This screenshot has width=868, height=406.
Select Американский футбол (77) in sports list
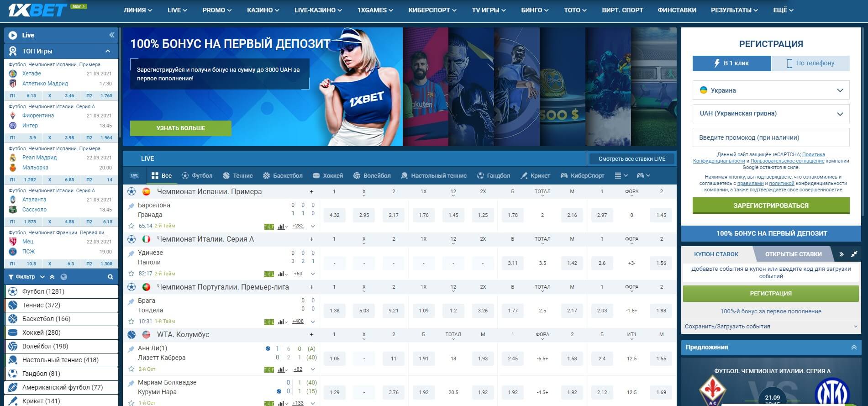point(62,387)
